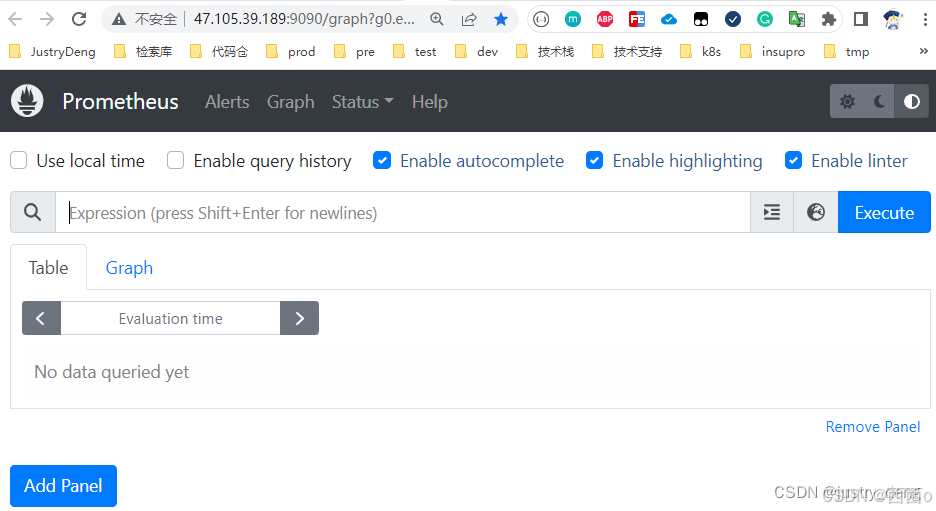Go back with browser back arrow

tap(16, 19)
